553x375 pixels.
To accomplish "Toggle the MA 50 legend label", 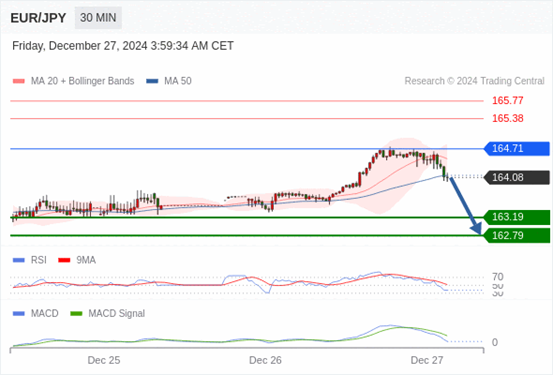I will [x=178, y=81].
